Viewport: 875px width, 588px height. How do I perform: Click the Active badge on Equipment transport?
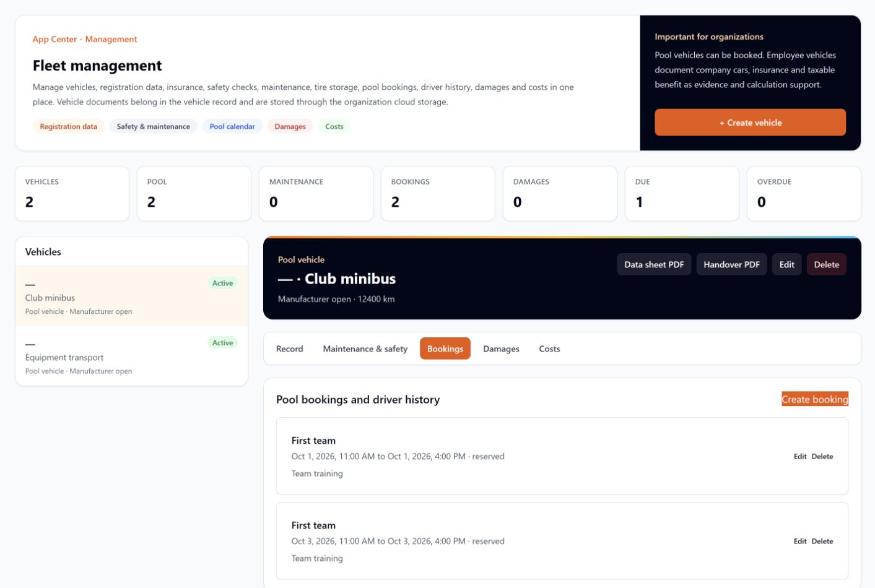click(222, 342)
